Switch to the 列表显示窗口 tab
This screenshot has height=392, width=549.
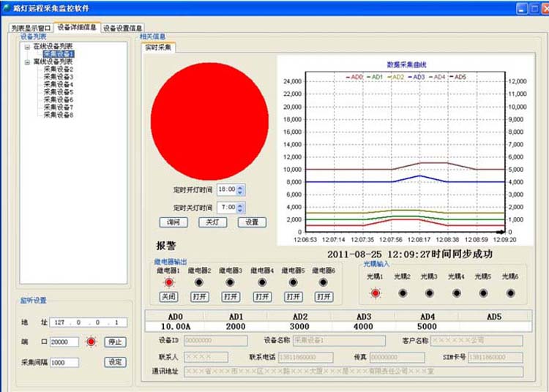click(x=31, y=28)
